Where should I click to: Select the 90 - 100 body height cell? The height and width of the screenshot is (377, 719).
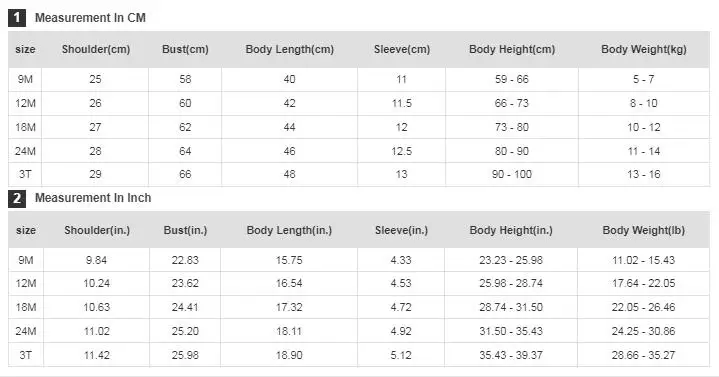(512, 174)
